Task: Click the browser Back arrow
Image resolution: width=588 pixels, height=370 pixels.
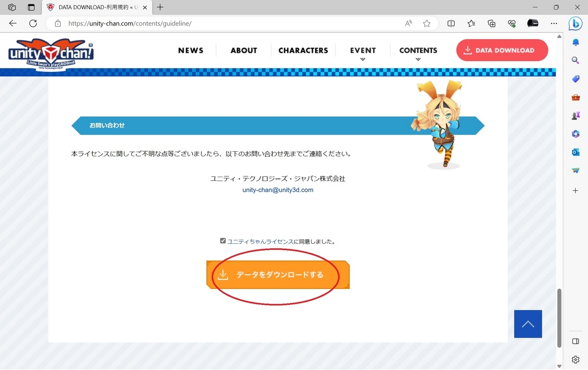Action: click(x=13, y=23)
